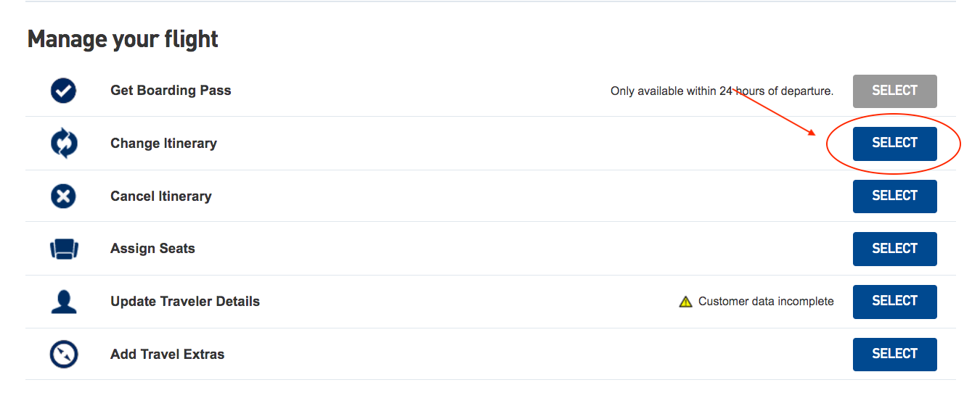Image resolution: width=980 pixels, height=393 pixels.
Task: Choose the Change Itinerary text label
Action: tap(163, 144)
